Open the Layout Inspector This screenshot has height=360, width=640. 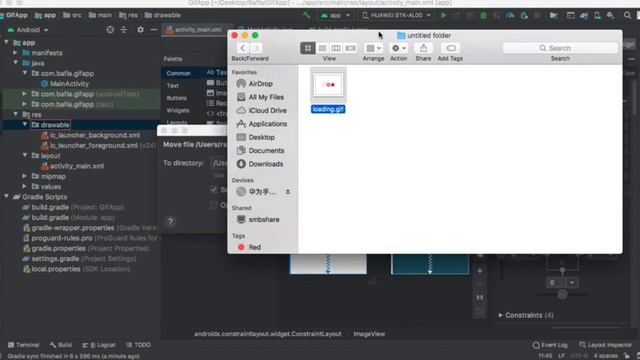coord(605,345)
